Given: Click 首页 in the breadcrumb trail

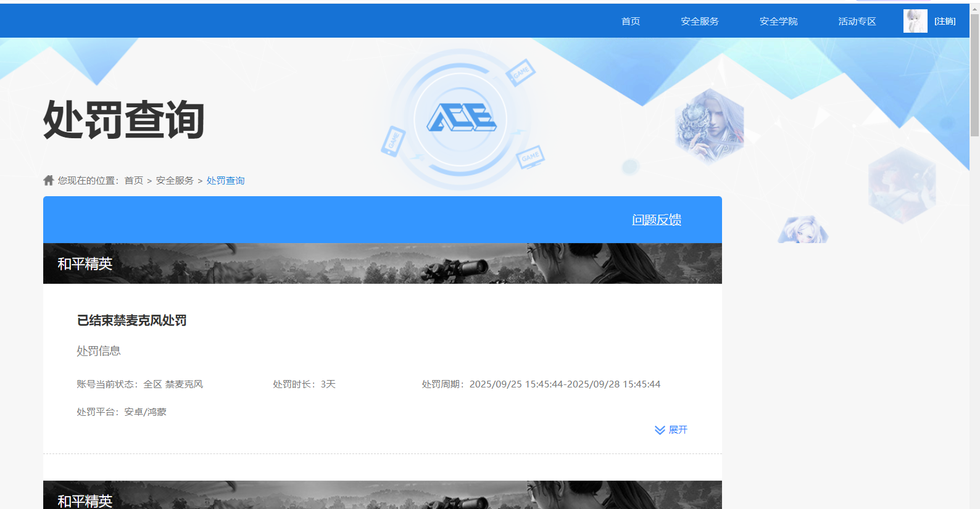Looking at the screenshot, I should coord(133,181).
